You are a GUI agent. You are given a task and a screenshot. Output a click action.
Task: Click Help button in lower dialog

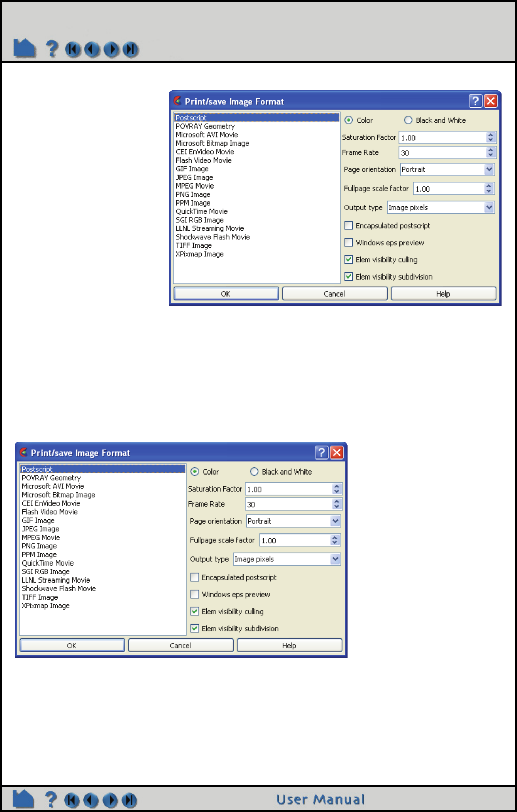[x=289, y=645]
